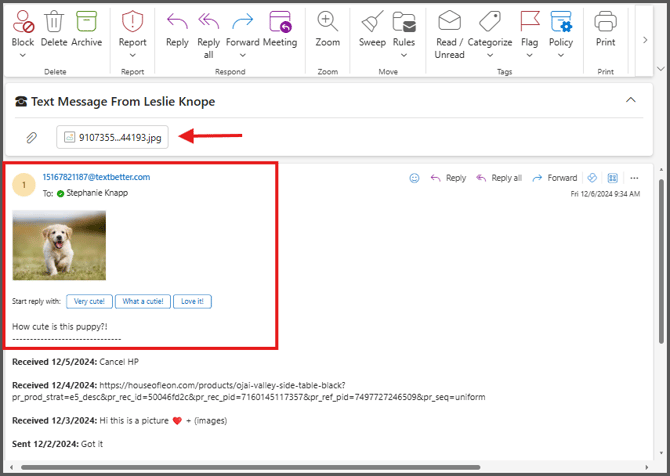Click the Sweep broom icon
The width and height of the screenshot is (670, 476).
372,22
